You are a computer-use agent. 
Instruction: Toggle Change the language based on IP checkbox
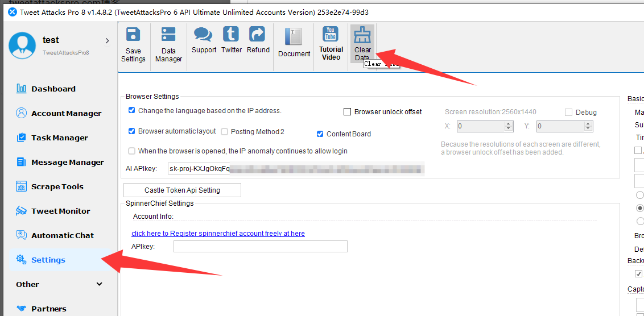(x=132, y=110)
